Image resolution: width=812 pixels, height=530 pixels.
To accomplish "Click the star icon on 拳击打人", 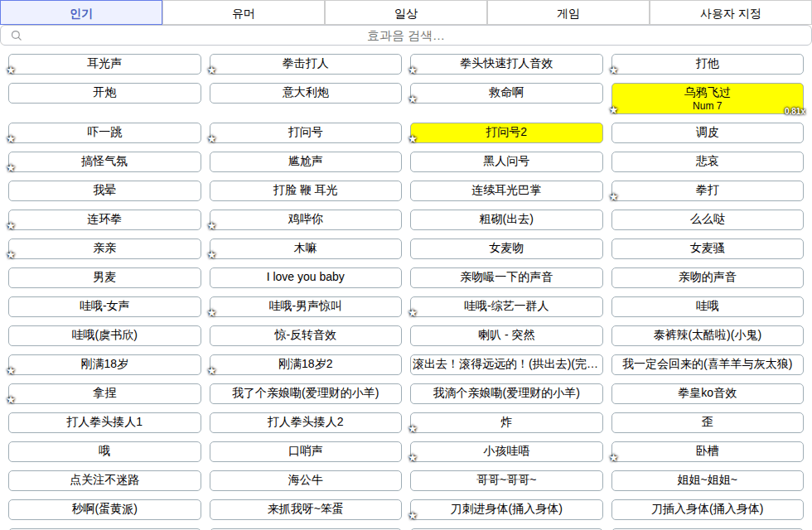I will pyautogui.click(x=212, y=70).
